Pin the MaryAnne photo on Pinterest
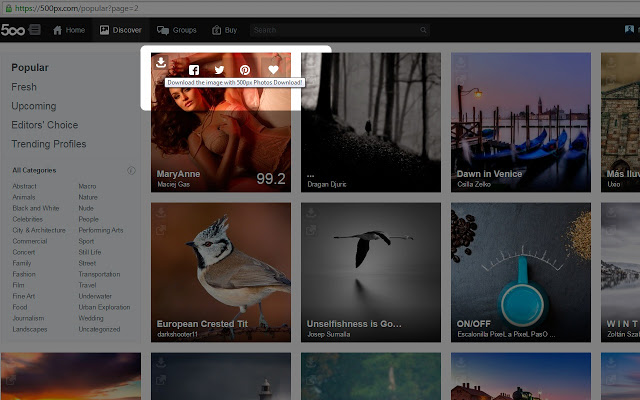 pyautogui.click(x=245, y=70)
